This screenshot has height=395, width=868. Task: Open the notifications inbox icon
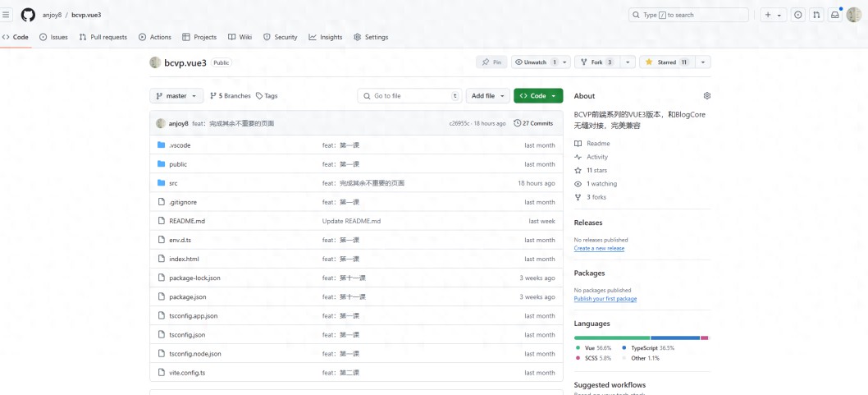(834, 15)
